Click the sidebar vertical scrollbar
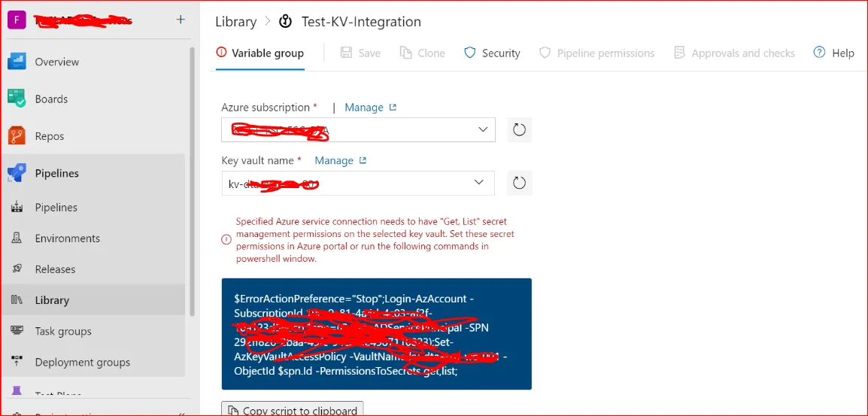Screen dimensions: 868x416 tap(193, 181)
